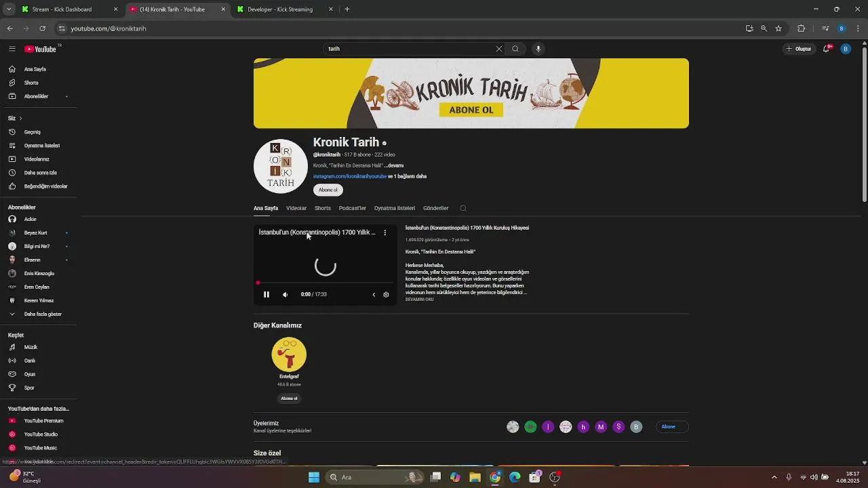Open video player settings gear
868x488 pixels.
[x=386, y=294]
